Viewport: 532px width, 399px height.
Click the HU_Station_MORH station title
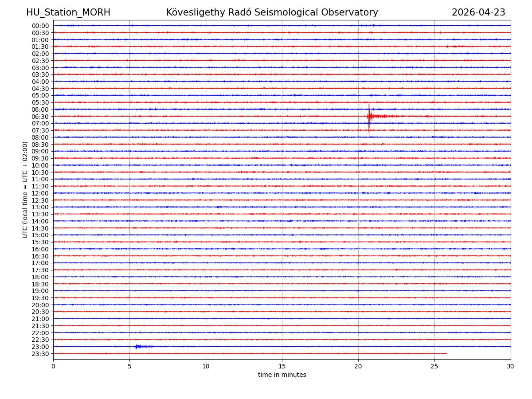tap(68, 12)
